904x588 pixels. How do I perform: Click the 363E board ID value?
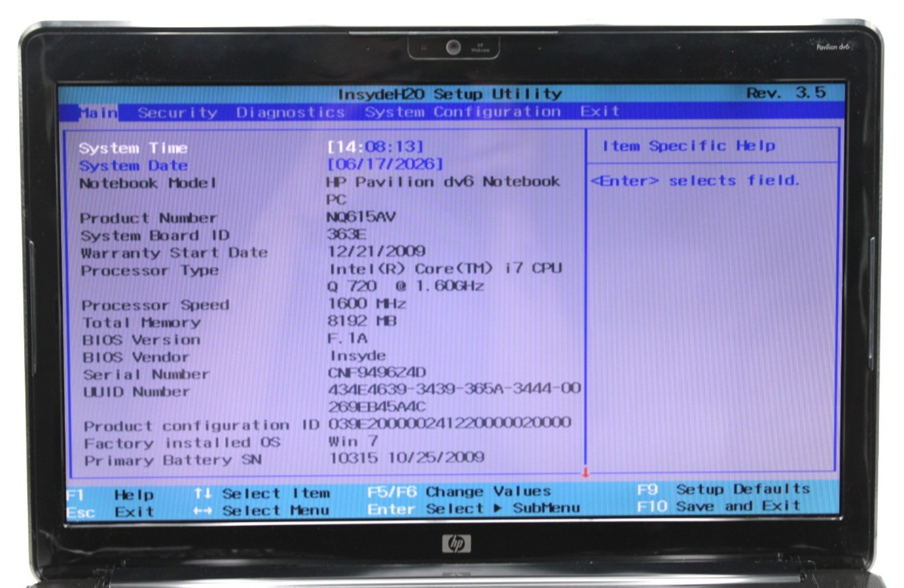[x=346, y=234]
